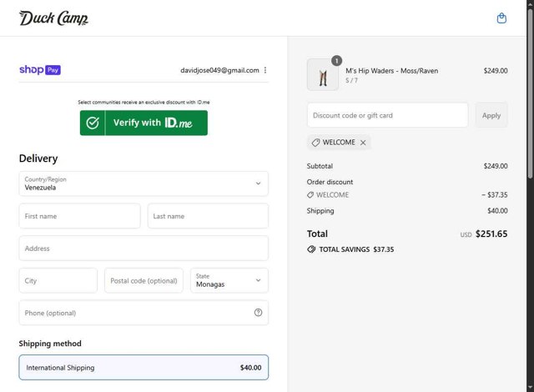Click the discount code or gift card field
This screenshot has width=534, height=392.
point(387,115)
